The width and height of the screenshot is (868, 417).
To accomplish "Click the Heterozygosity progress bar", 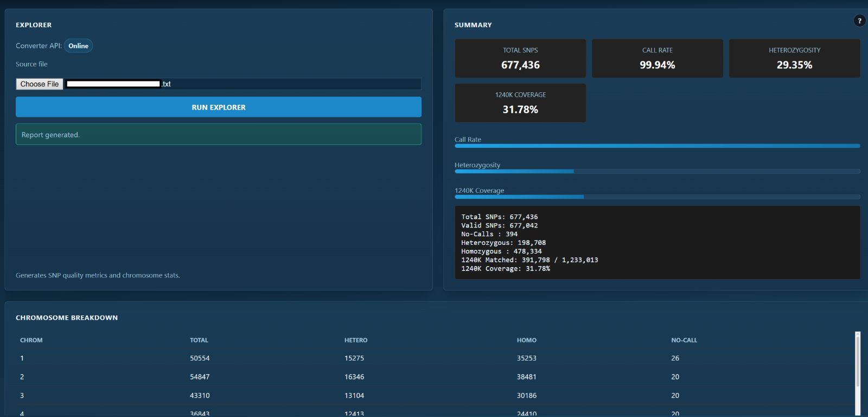I will [x=657, y=172].
